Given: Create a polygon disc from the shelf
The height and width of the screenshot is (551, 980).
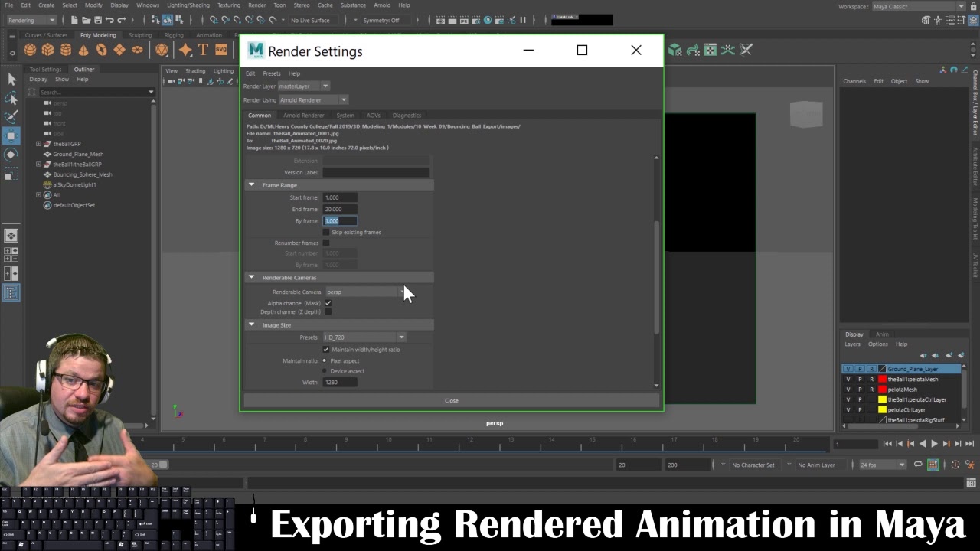Looking at the screenshot, I should [x=137, y=50].
